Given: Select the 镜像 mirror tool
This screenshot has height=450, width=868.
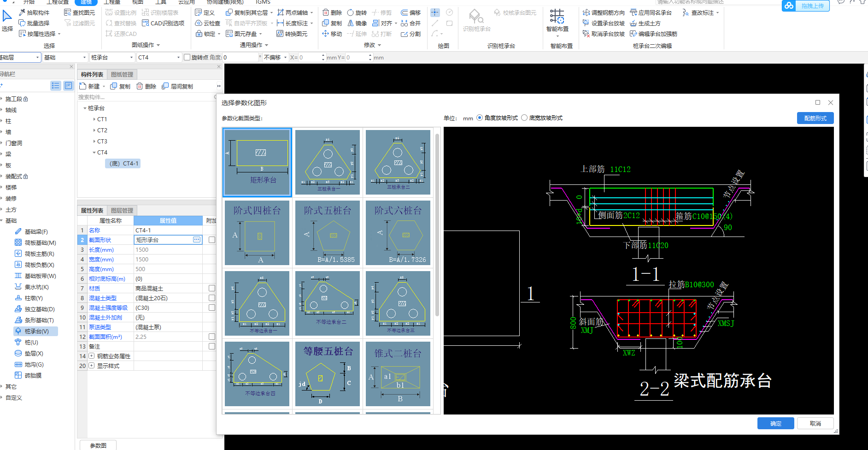Looking at the screenshot, I should [x=357, y=23].
